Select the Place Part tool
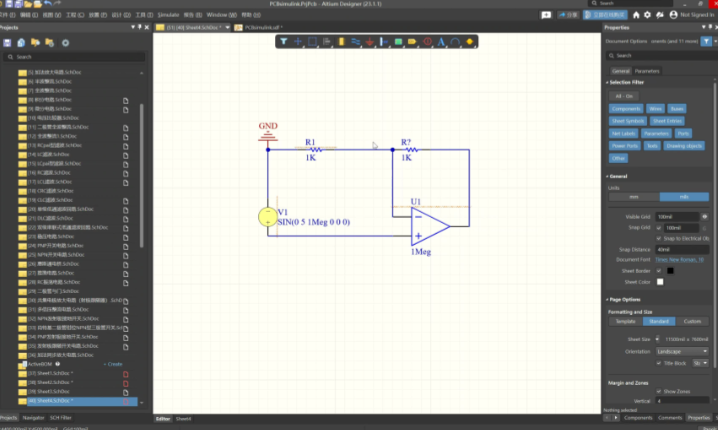 click(341, 42)
